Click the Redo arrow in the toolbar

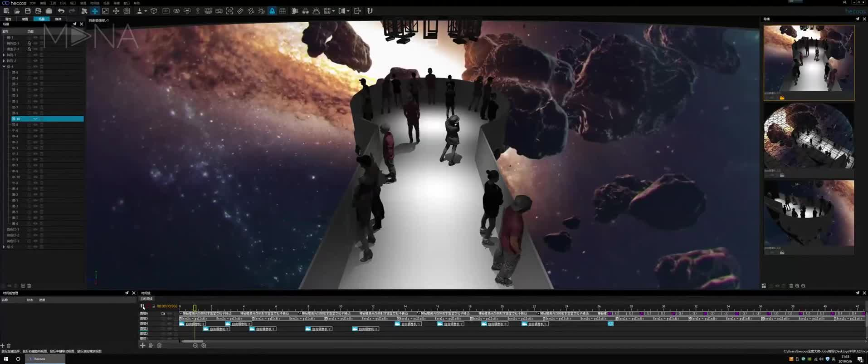(72, 11)
